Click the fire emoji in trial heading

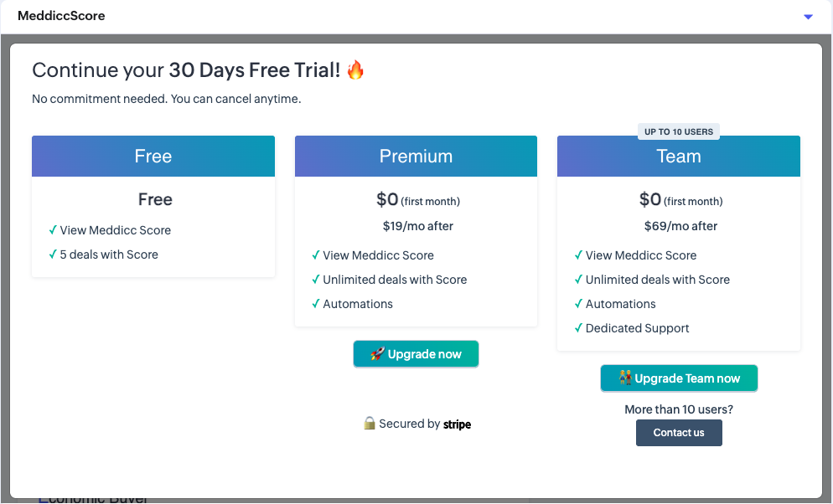pos(355,70)
